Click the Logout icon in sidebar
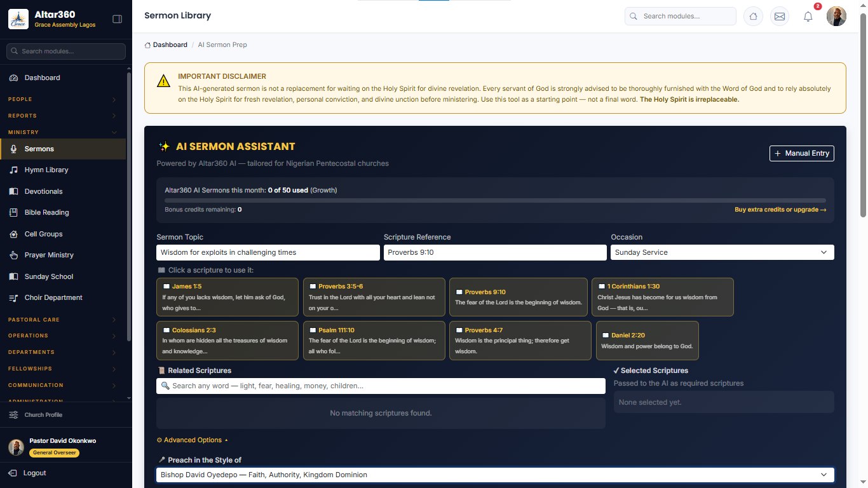This screenshot has width=868, height=488. tap(13, 473)
